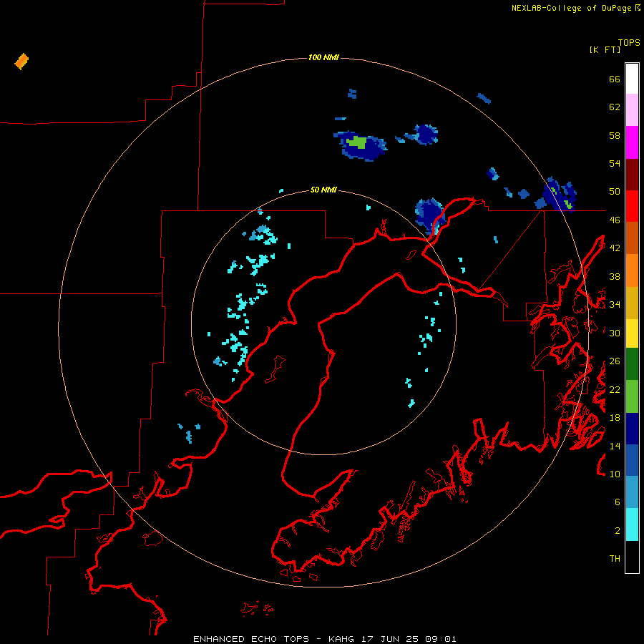Click the gold swatch in the TOPS legend
644x644 pixels.
point(632,303)
